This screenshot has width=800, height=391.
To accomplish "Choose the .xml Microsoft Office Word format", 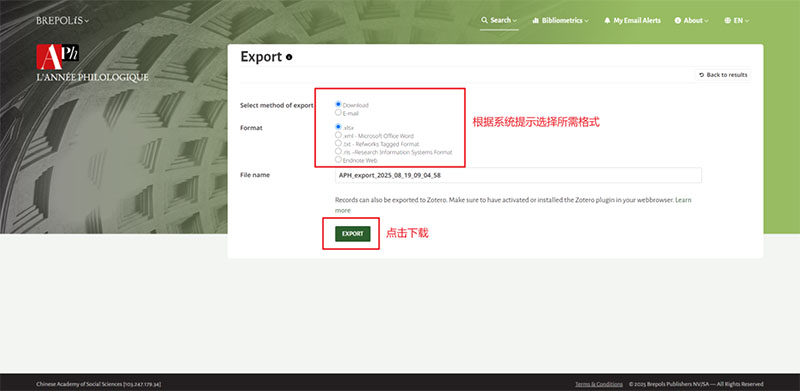I will point(338,135).
